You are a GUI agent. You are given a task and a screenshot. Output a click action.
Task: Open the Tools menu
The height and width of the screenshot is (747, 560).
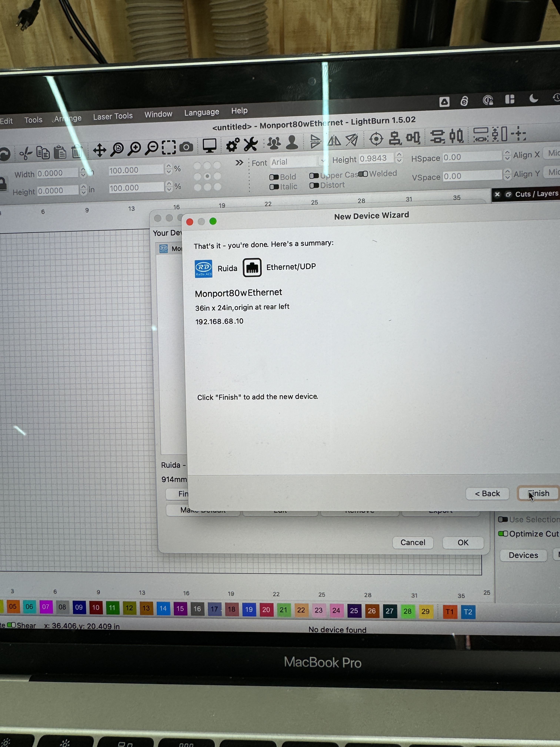[x=33, y=120]
